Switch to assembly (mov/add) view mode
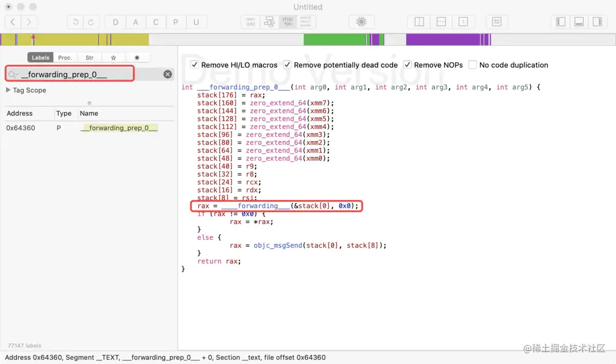This screenshot has width=616, height=364. pos(251,22)
